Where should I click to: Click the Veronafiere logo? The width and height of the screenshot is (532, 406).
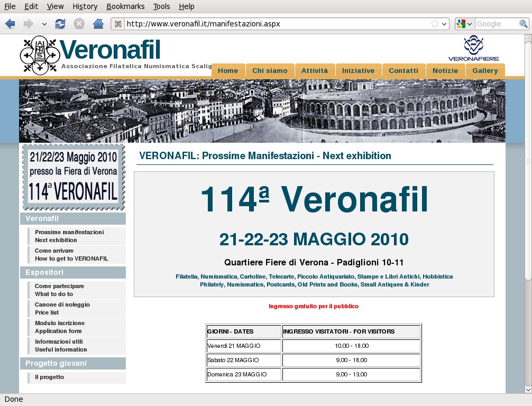[x=474, y=49]
